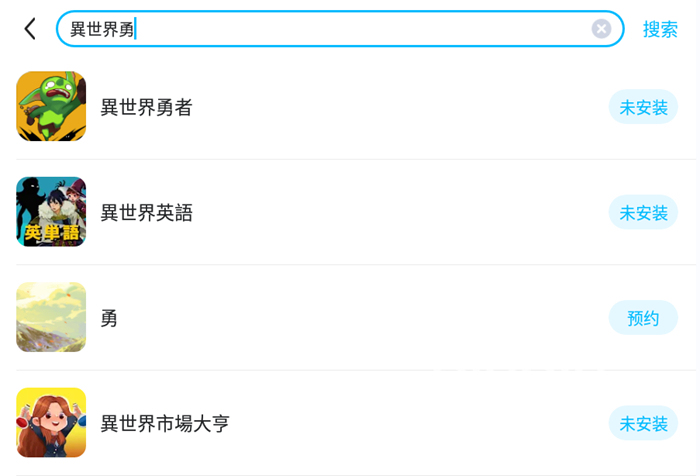Viewport: 700px width, 476px height.
Task: Select the 異世界市場大亨 title text
Action: 165,424
